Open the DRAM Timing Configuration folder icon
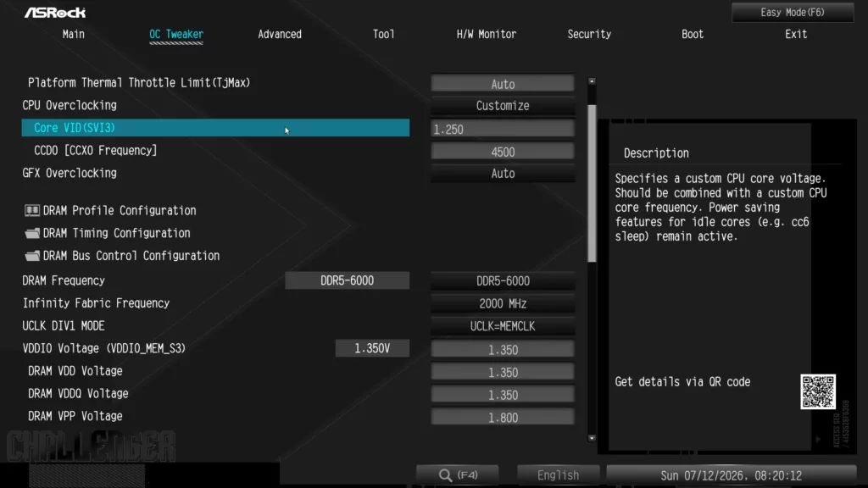Screen dimensions: 868x488 click(32, 234)
